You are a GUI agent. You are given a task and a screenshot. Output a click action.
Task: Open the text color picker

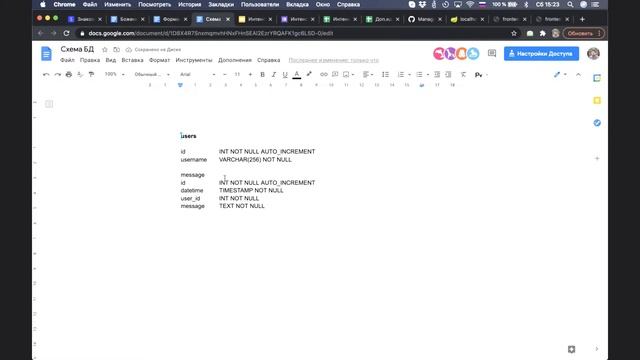click(x=297, y=74)
